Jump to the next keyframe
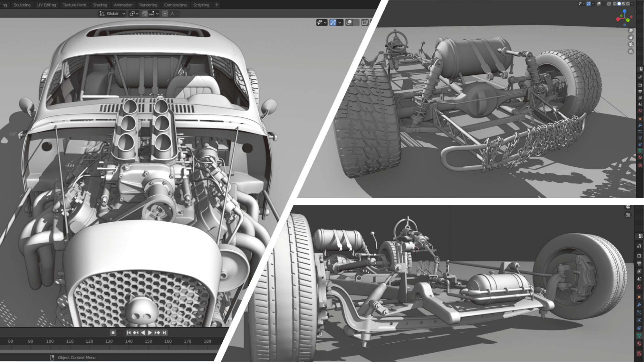The height and width of the screenshot is (362, 644). (157, 333)
